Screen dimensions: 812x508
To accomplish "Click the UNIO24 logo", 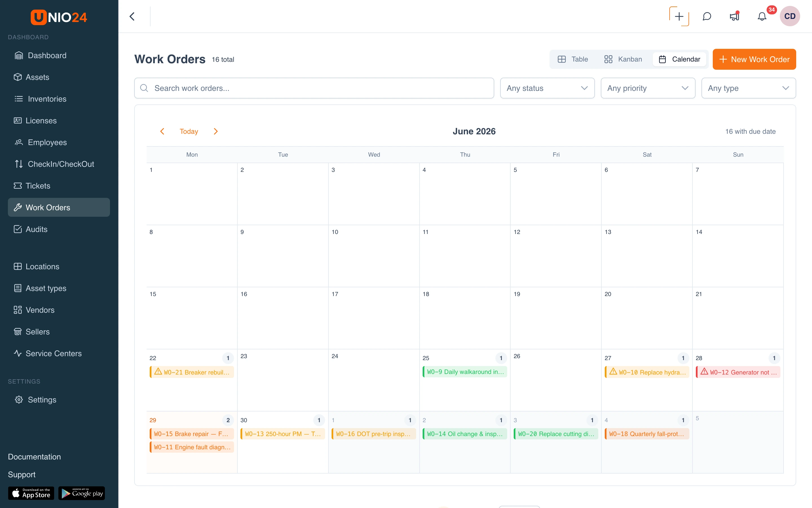I will point(59,17).
